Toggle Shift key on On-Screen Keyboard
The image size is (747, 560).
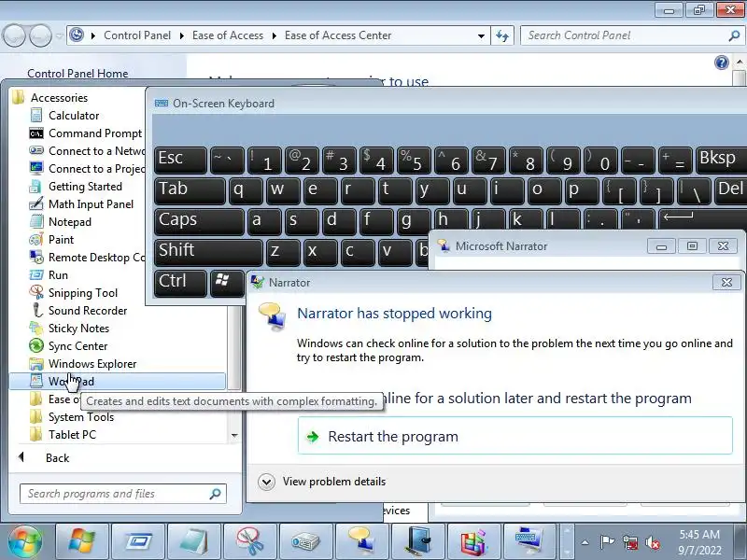tap(208, 251)
